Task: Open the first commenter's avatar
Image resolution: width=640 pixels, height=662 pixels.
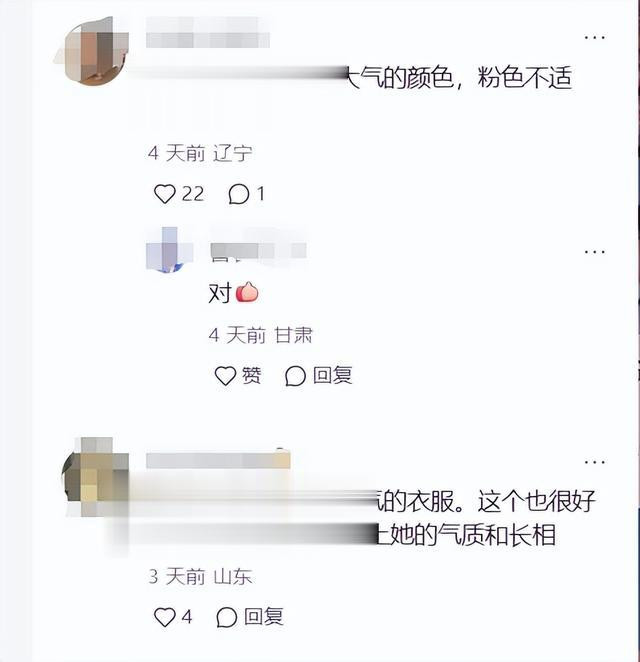Action: [94, 51]
